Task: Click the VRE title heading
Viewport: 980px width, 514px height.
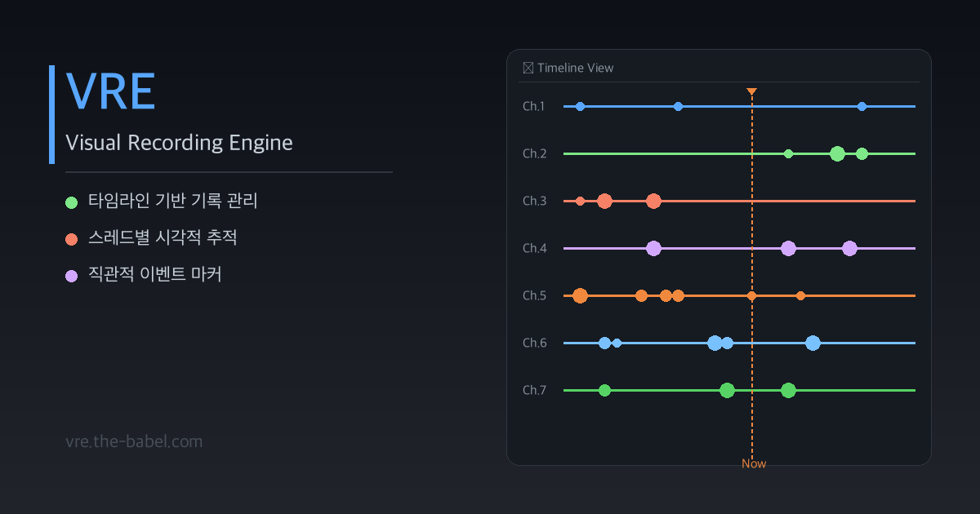Action: coord(110,91)
